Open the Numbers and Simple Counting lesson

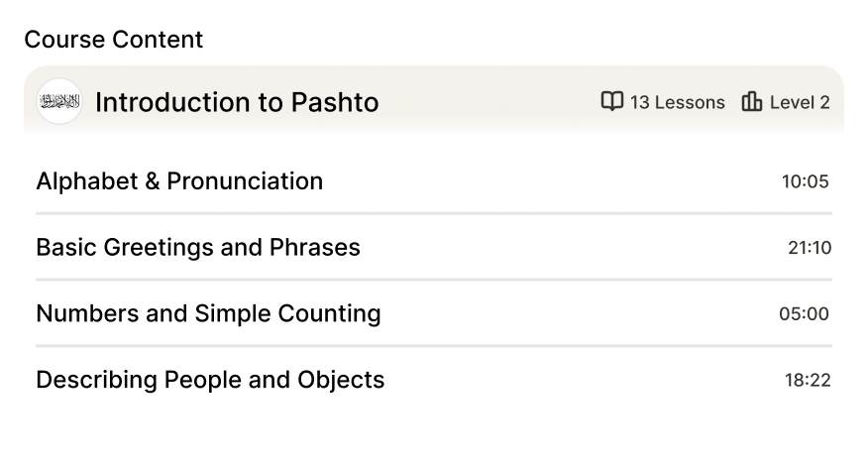[208, 313]
